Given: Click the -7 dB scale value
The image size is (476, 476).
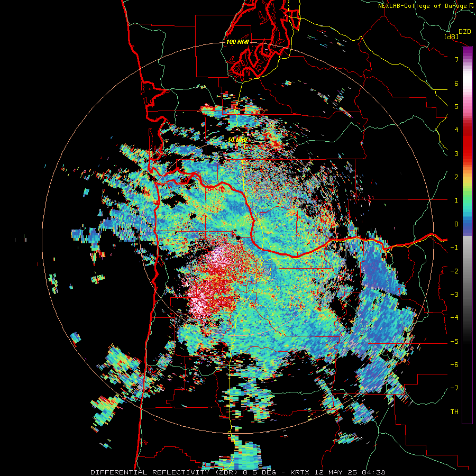Looking at the screenshot, I should tap(454, 388).
